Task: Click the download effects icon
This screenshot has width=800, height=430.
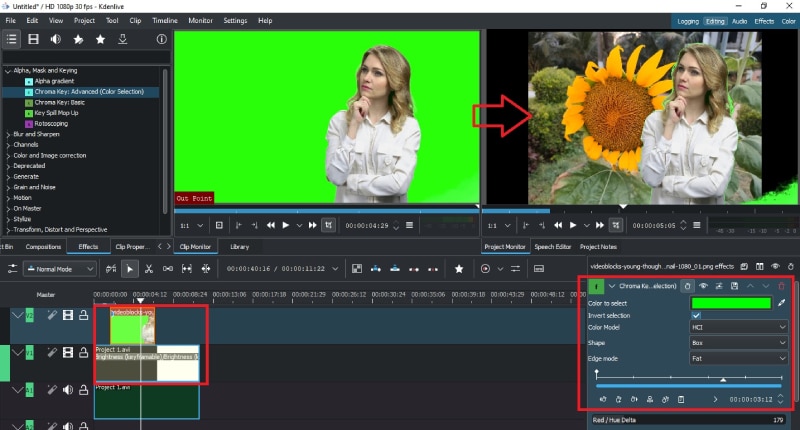Action: 122,39
